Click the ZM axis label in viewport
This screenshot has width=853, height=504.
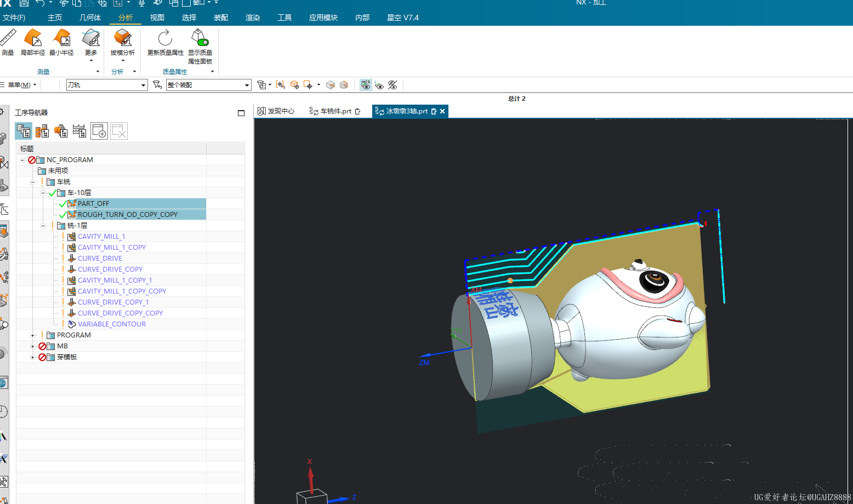coord(424,363)
